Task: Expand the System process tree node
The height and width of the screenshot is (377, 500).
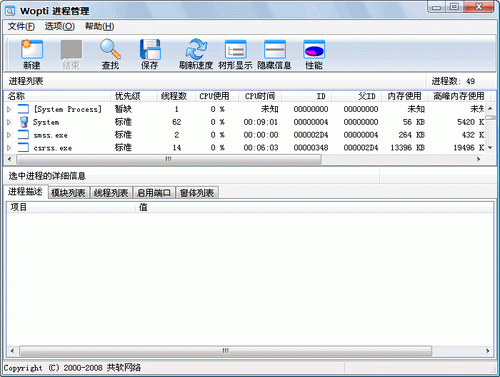Action: coord(9,122)
